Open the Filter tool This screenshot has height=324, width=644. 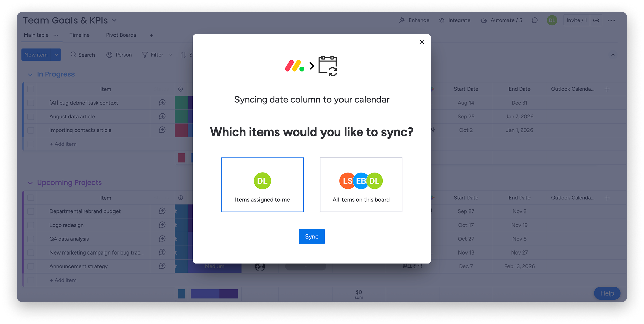(152, 55)
